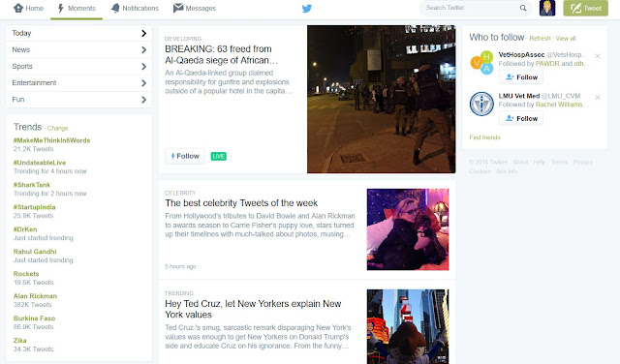This screenshot has height=364, width=620.
Task: Click View all in Who to follow
Action: [566, 39]
